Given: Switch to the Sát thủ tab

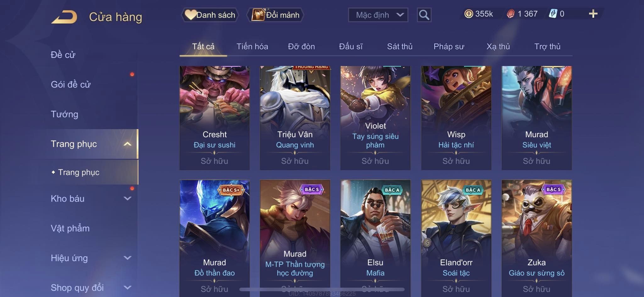Looking at the screenshot, I should (400, 46).
